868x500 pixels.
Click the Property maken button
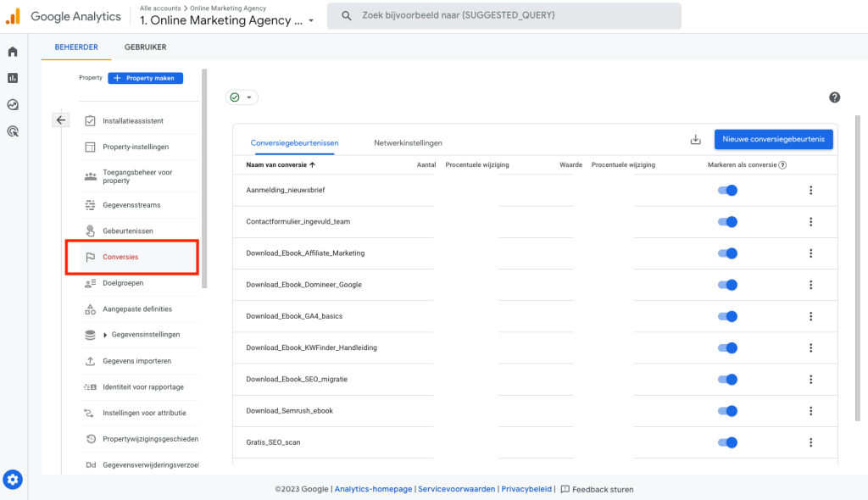tap(145, 78)
